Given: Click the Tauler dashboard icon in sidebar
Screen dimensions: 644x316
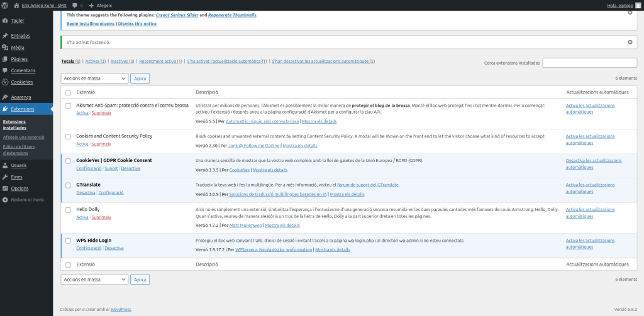Looking at the screenshot, I should coord(5,20).
